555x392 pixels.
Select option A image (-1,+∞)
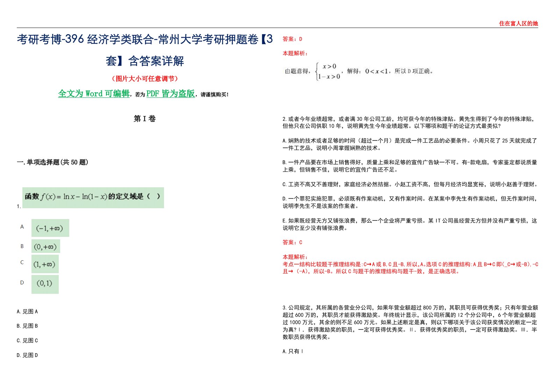50,228
